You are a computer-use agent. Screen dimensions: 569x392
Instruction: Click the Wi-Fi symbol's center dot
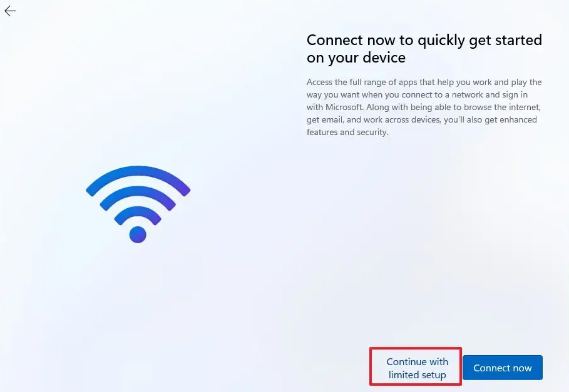click(x=138, y=234)
